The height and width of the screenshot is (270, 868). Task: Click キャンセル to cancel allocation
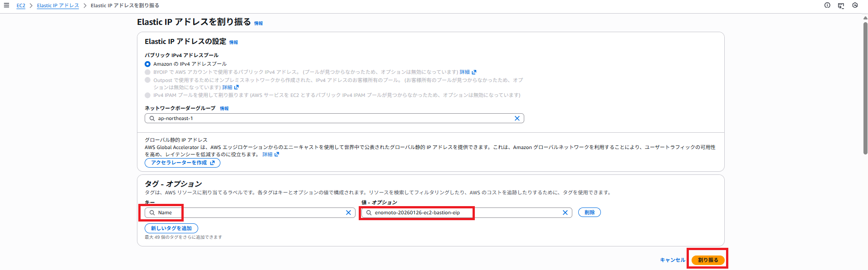point(672,260)
